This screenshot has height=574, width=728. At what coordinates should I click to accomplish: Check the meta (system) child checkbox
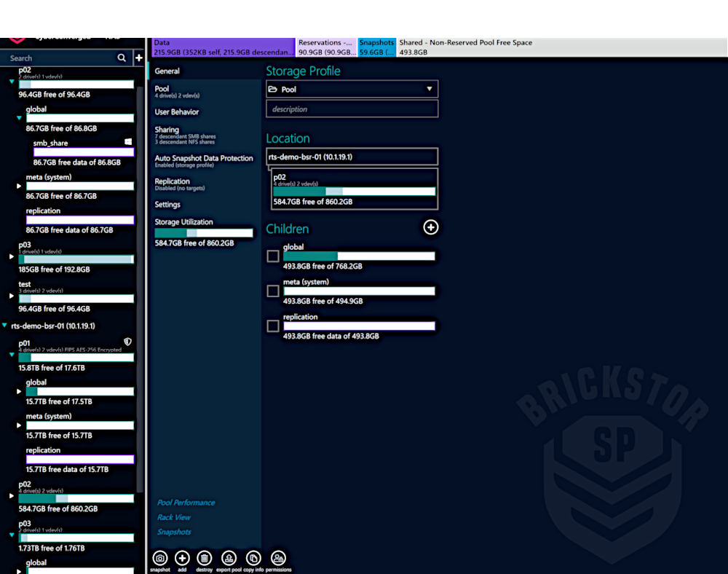(x=272, y=291)
